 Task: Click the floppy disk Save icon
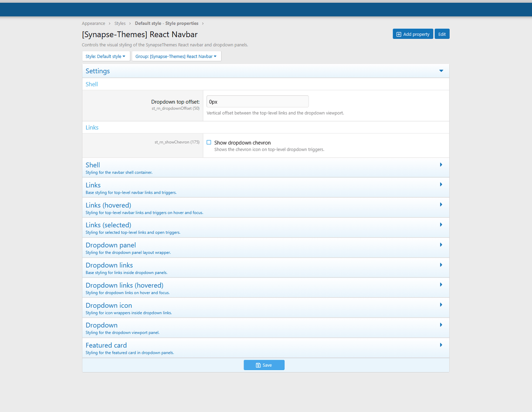coord(258,365)
